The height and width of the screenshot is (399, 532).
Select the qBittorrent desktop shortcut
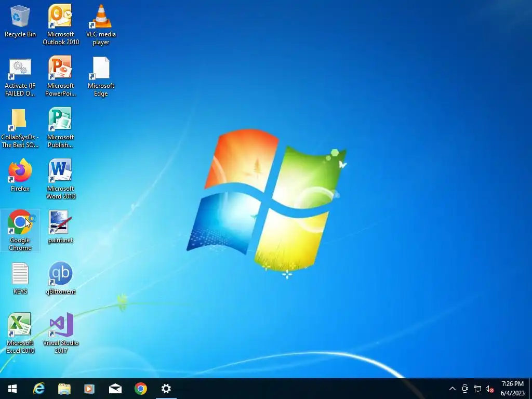click(60, 278)
